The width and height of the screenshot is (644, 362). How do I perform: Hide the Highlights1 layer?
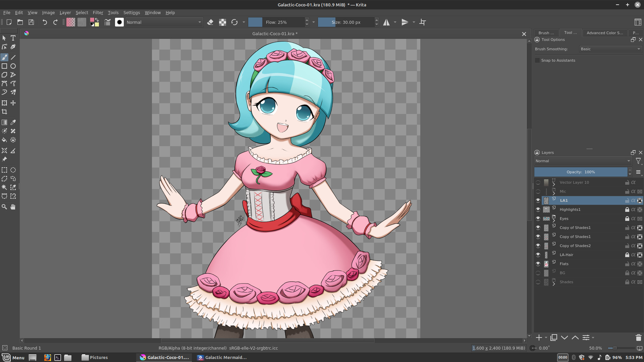538,209
